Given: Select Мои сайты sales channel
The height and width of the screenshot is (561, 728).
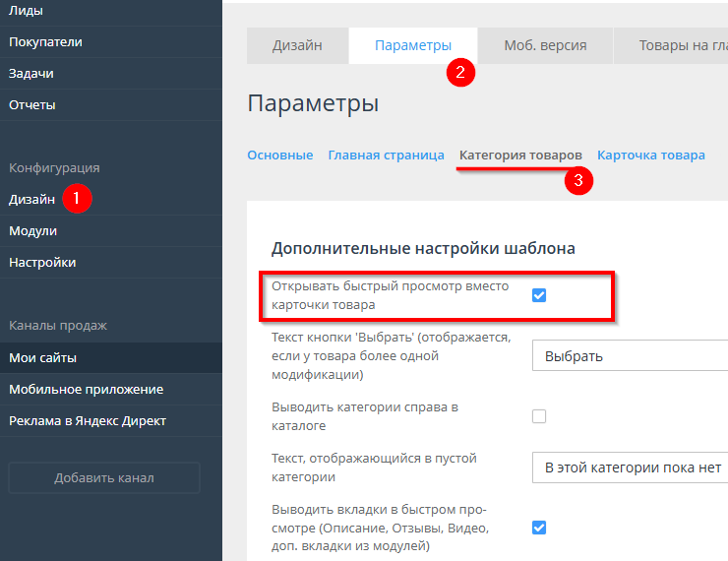Looking at the screenshot, I should click(42, 358).
